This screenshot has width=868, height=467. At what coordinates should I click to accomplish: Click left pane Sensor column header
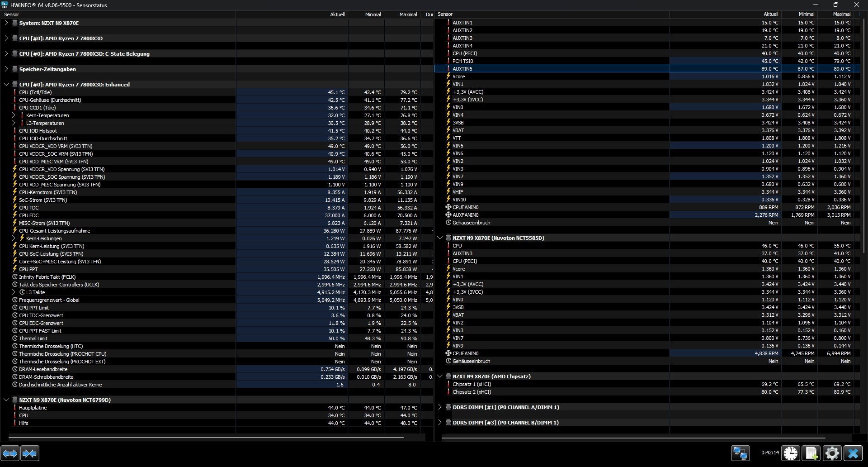118,14
